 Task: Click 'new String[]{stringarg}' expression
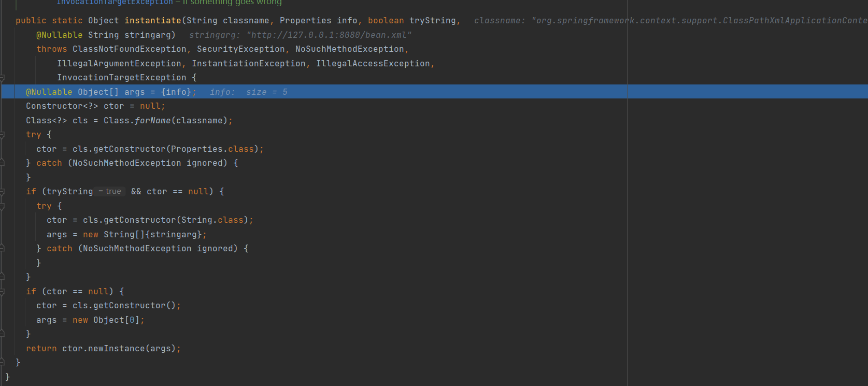(142, 235)
